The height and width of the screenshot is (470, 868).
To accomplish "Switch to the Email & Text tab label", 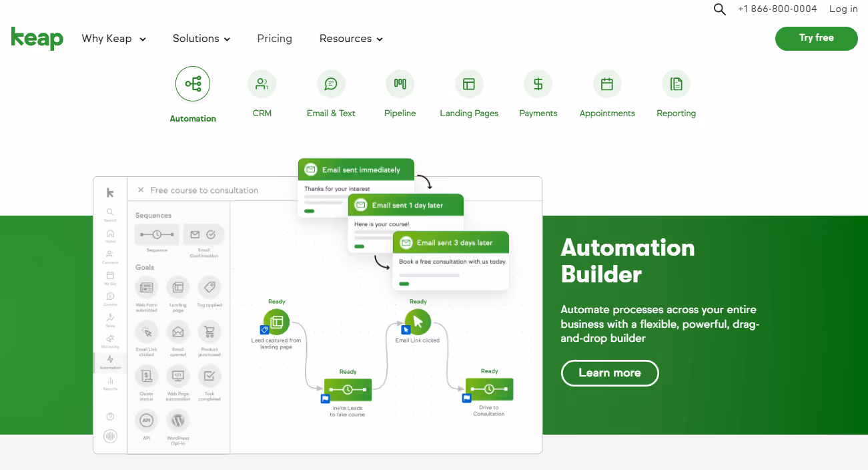I will point(331,113).
